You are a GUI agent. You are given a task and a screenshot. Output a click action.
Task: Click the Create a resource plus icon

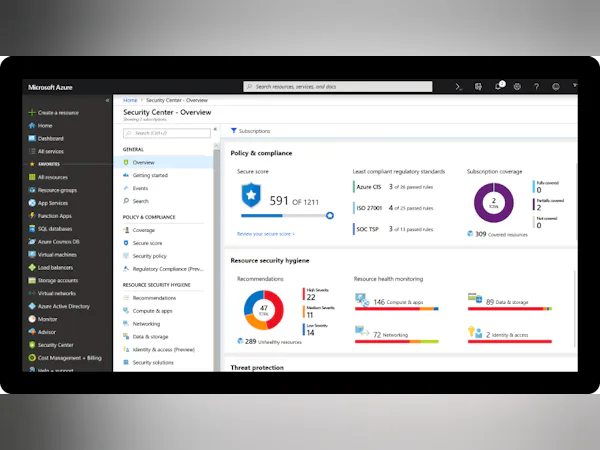[32, 112]
